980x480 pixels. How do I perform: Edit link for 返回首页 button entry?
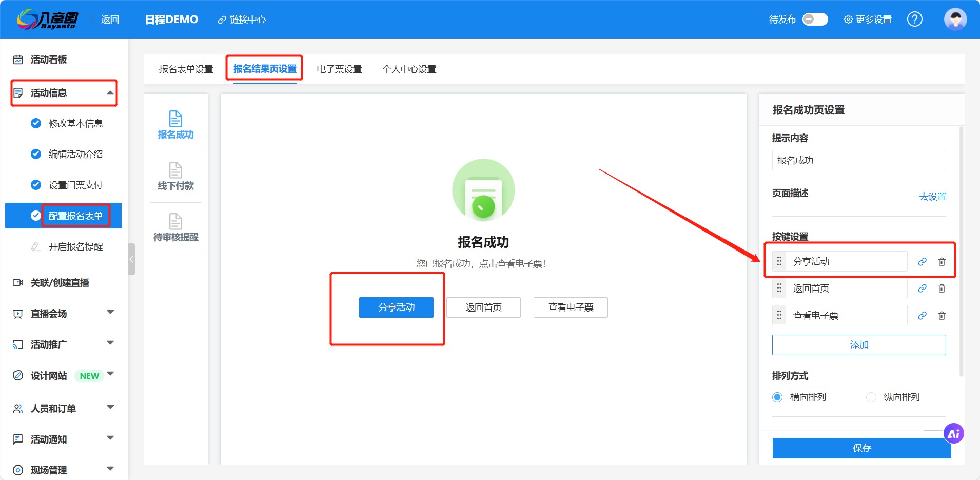[x=922, y=289]
